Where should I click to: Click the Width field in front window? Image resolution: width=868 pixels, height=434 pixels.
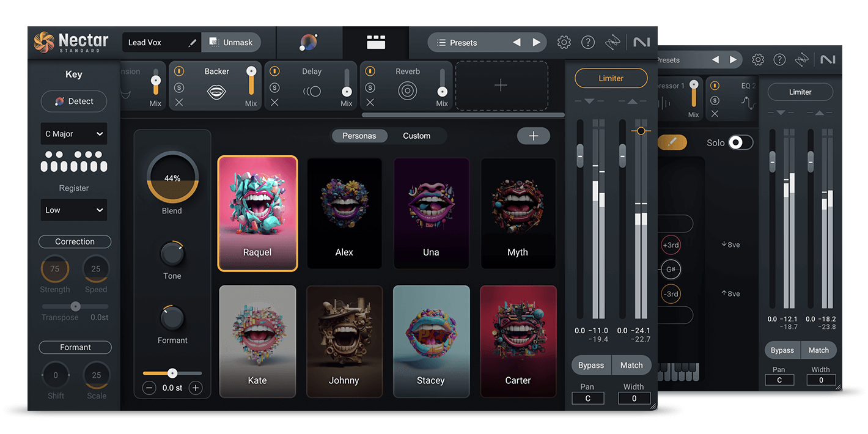coord(634,398)
